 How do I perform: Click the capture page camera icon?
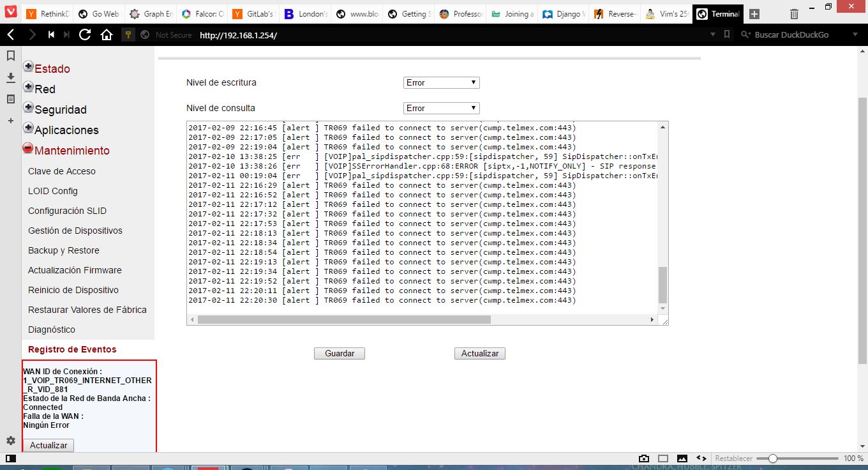point(645,459)
